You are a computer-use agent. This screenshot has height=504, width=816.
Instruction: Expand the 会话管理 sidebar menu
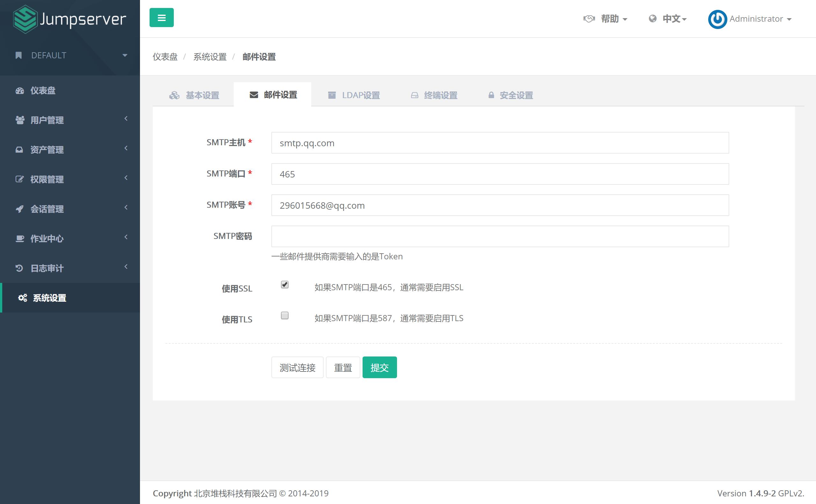tap(70, 209)
